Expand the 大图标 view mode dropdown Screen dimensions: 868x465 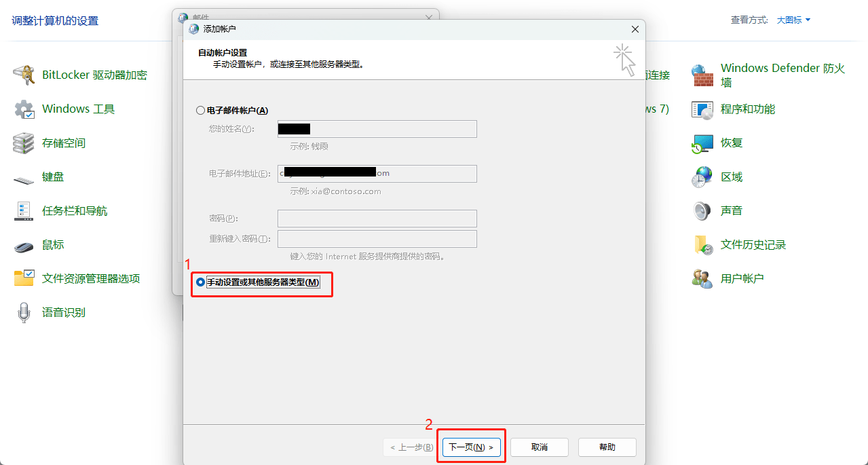(x=793, y=20)
